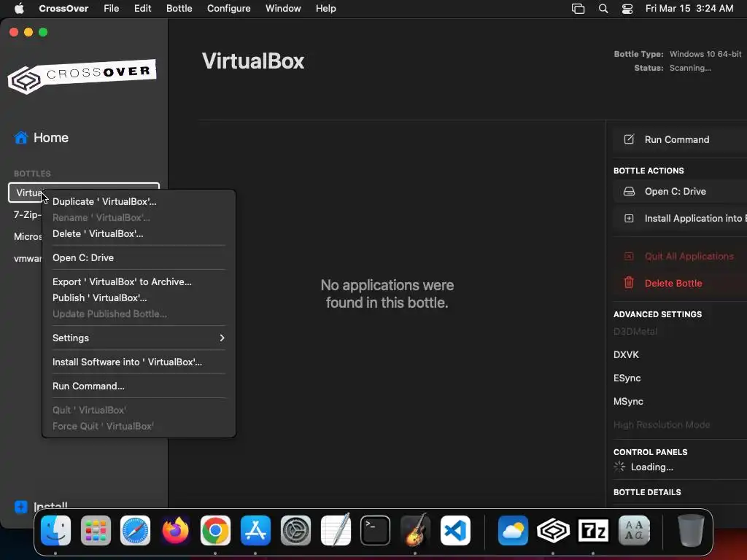Select the 7-Zip bottle in sidebar

[27, 215]
